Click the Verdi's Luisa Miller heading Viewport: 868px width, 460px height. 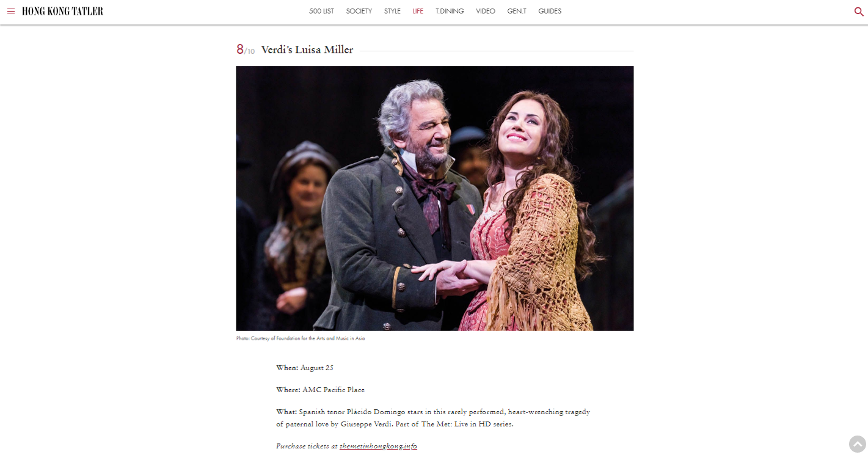tap(307, 50)
